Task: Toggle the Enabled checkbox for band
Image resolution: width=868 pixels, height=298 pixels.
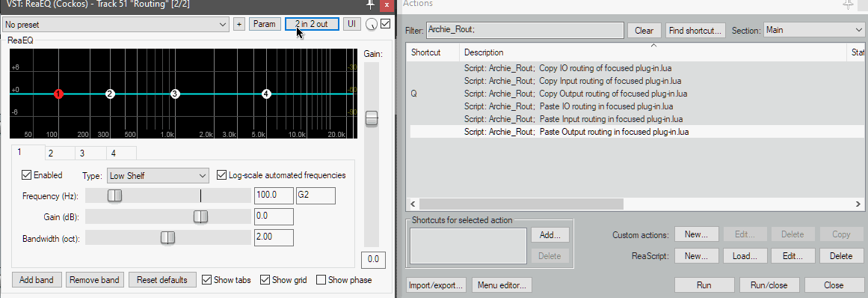Action: click(26, 175)
